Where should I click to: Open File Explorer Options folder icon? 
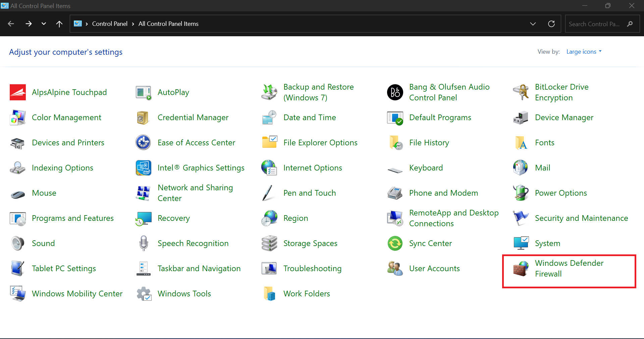269,143
